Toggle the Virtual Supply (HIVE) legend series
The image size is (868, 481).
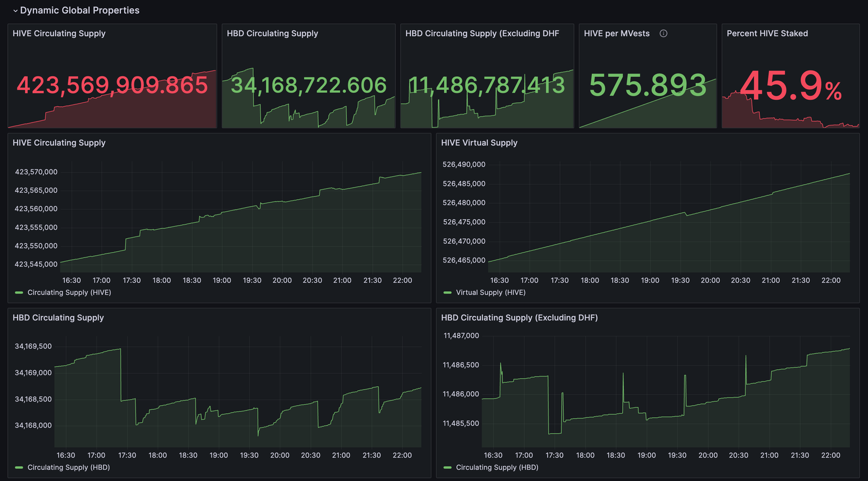pyautogui.click(x=491, y=292)
